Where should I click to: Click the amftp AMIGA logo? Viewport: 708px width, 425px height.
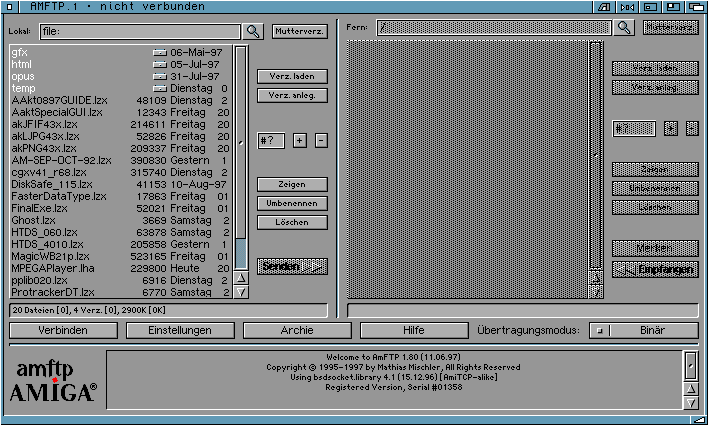52,381
